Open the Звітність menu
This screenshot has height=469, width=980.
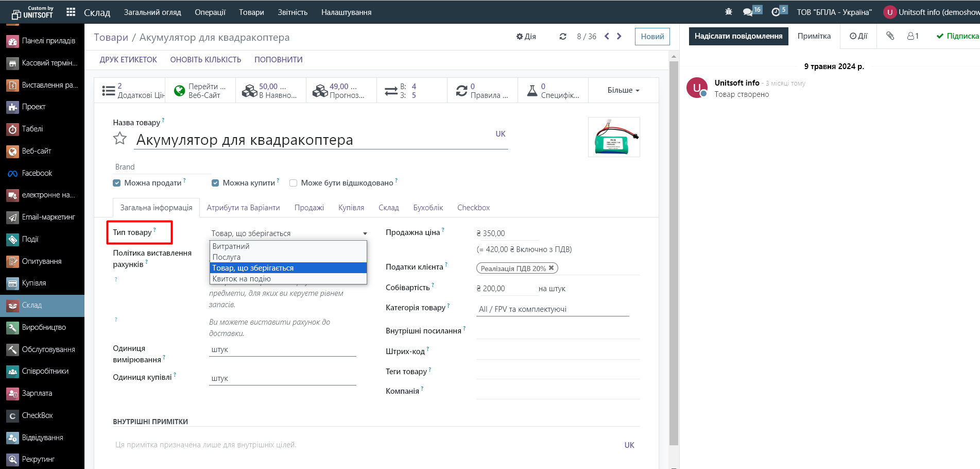point(293,12)
